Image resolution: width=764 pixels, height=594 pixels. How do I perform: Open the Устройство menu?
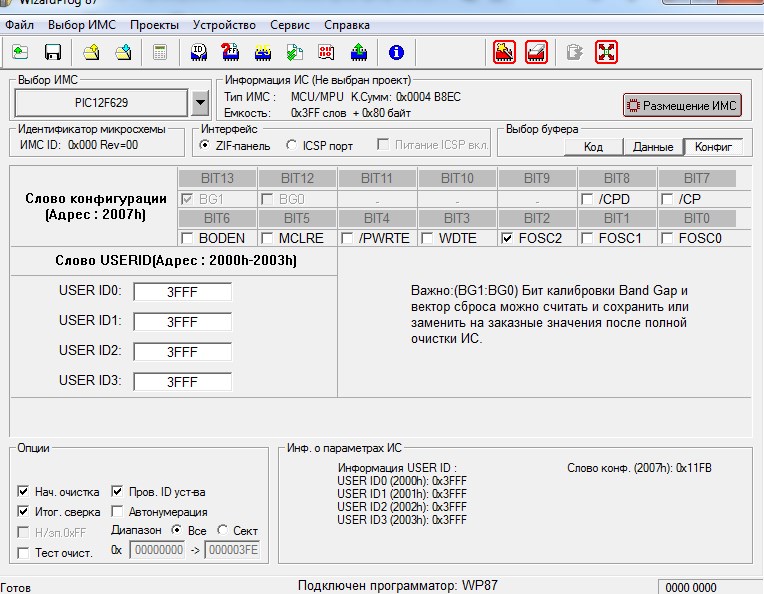[x=224, y=25]
